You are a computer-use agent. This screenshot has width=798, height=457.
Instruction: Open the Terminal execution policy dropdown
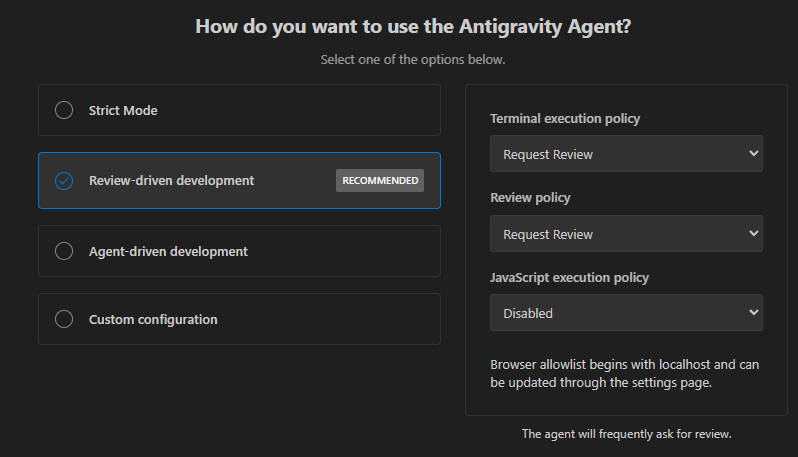pyautogui.click(x=625, y=154)
